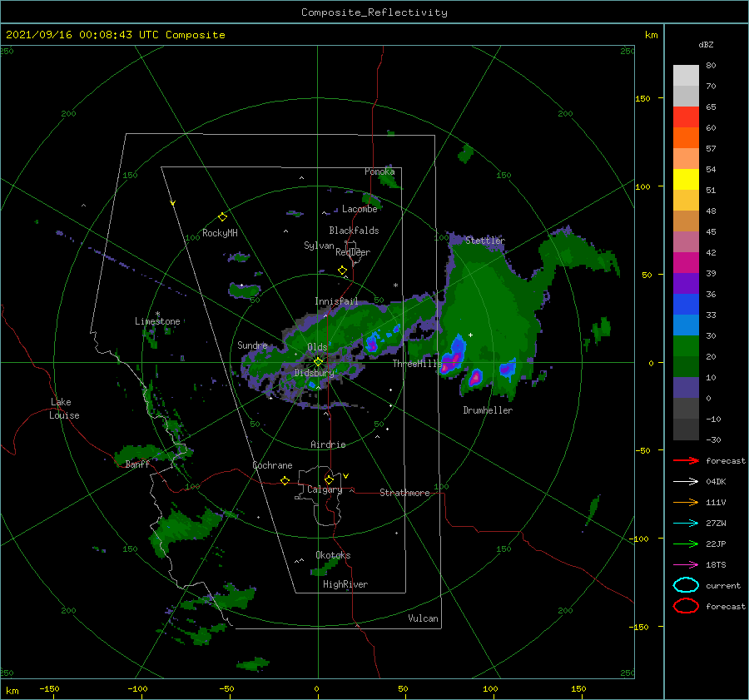Viewport: 749px width, 700px height.
Task: Click the Sylvan label on map
Action: (319, 246)
